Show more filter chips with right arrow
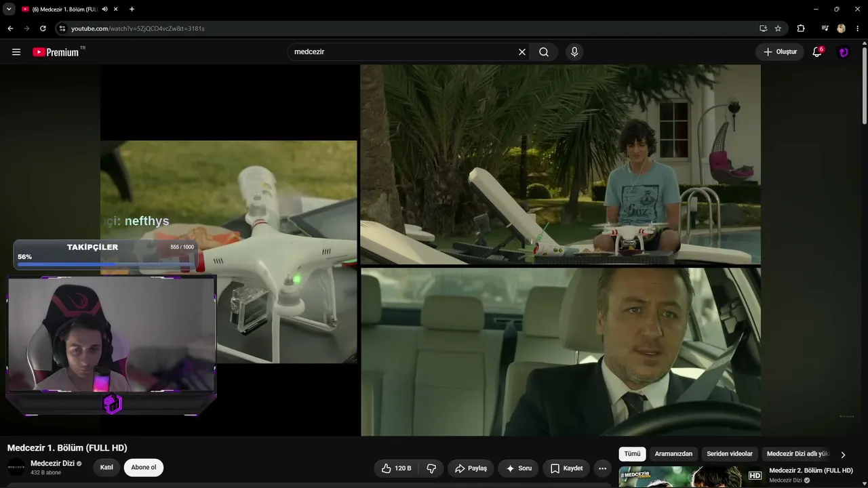This screenshot has width=868, height=488. (x=843, y=455)
